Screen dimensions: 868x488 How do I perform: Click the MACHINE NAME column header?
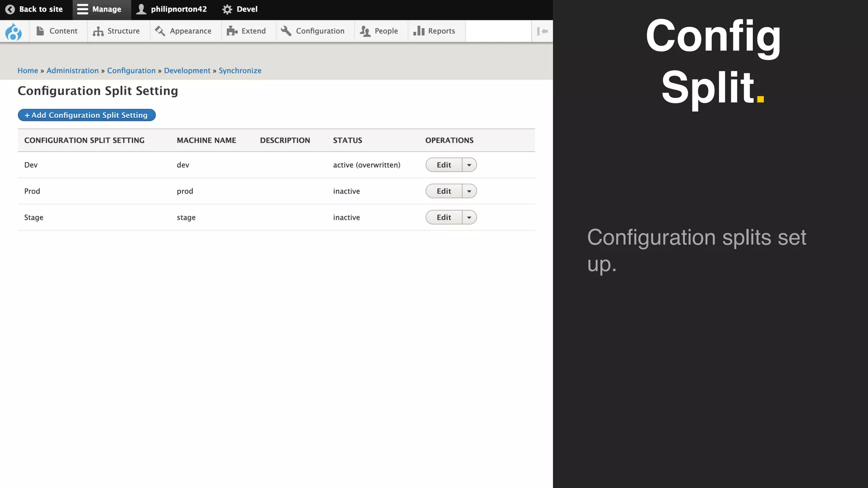click(x=206, y=140)
